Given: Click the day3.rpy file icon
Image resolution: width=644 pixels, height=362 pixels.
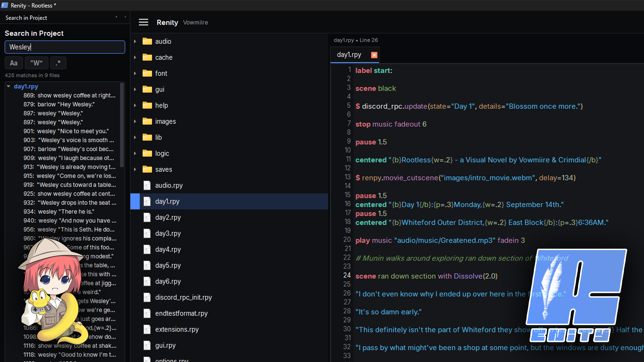Looking at the screenshot, I should coord(147,233).
